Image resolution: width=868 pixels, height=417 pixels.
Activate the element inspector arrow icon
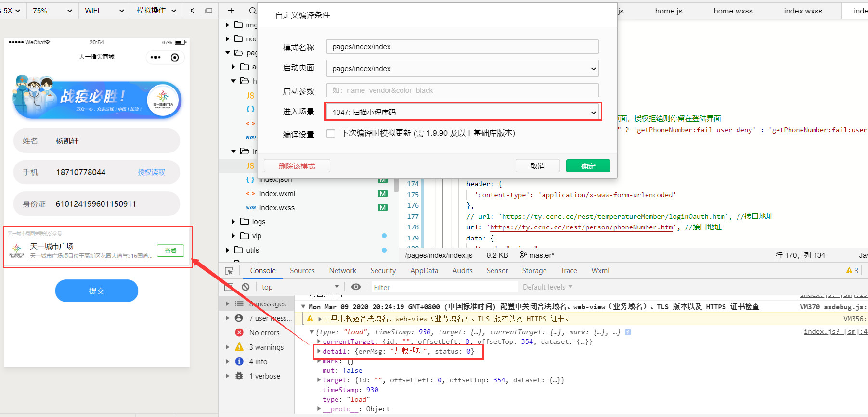tap(229, 271)
